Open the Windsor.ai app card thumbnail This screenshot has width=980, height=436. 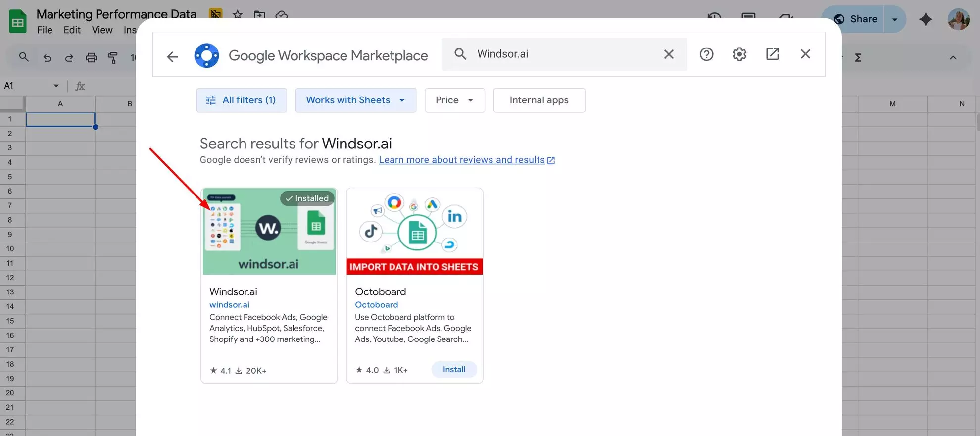pos(269,231)
